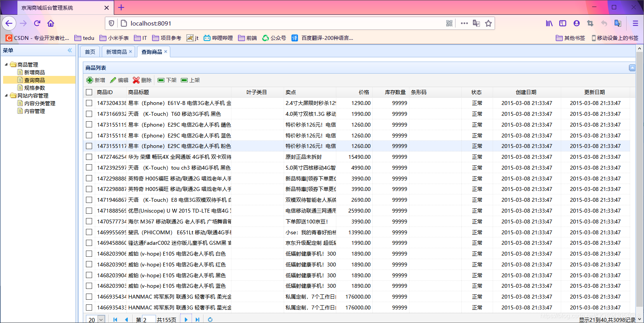Viewport: 644px width, 323px height.
Task: Open the browser library icon
Action: coord(549,23)
